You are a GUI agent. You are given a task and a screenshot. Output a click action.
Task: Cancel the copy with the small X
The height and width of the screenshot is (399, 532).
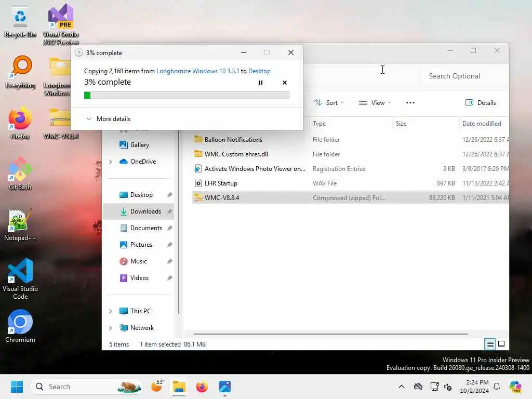tap(285, 83)
